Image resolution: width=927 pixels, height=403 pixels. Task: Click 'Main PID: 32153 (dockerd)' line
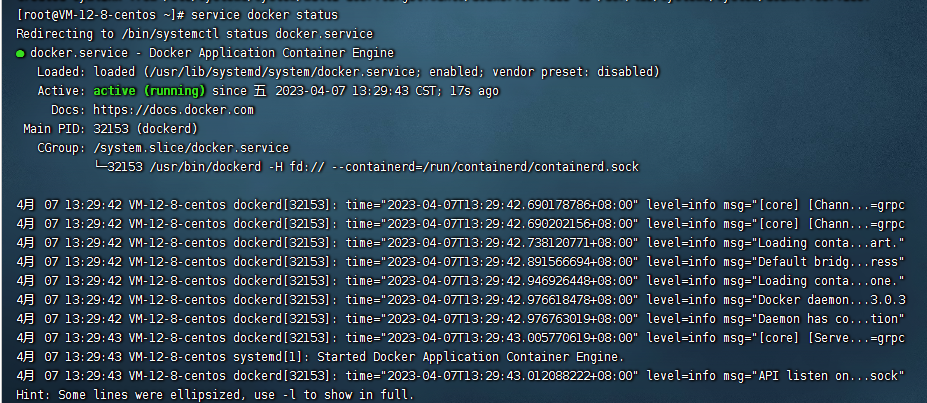[111, 129]
